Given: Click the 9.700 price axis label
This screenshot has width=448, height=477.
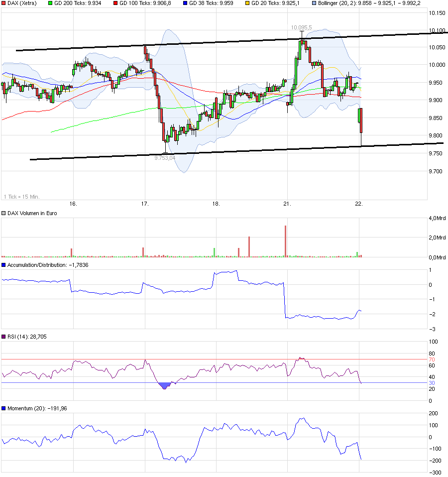Looking at the screenshot, I should click(x=436, y=171).
